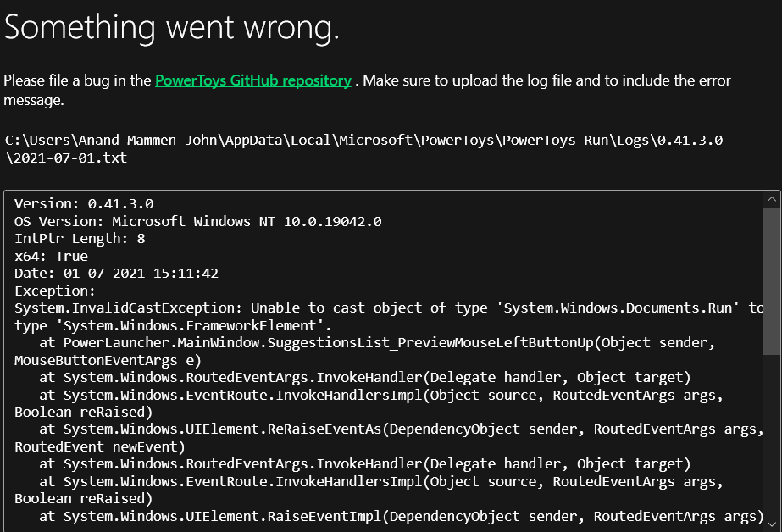Click the 'Exception:' label in the log
The height and width of the screenshot is (532, 782).
pyautogui.click(x=53, y=290)
